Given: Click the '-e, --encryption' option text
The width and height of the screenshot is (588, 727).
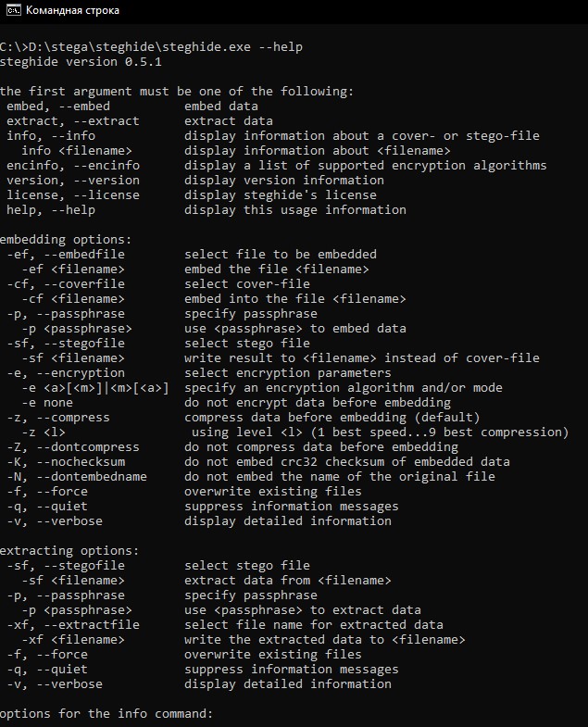Looking at the screenshot, I should pyautogui.click(x=65, y=372).
